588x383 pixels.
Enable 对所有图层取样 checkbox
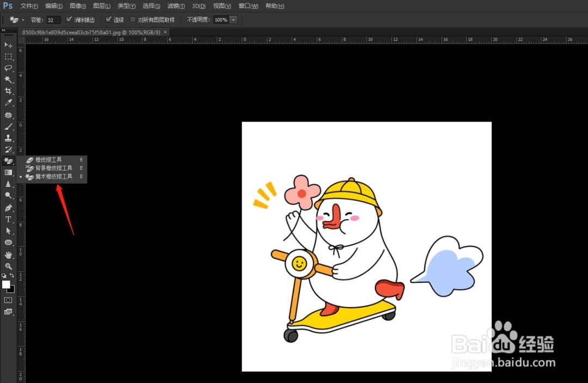(x=133, y=20)
